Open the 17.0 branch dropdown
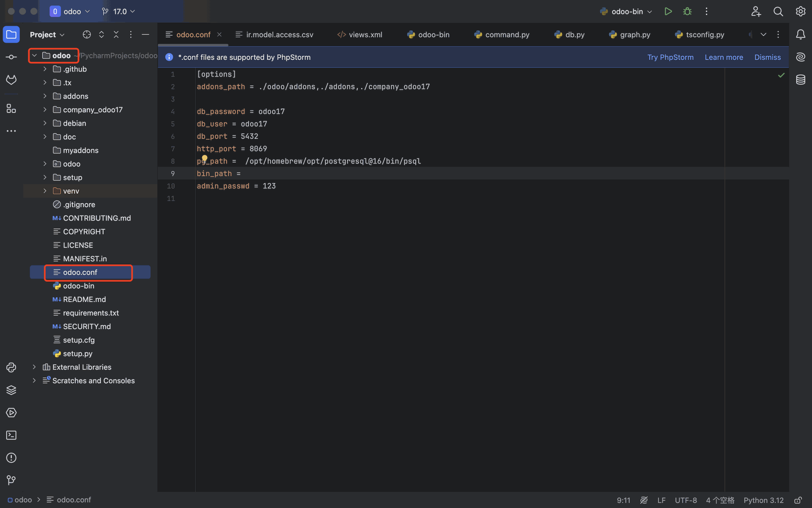The width and height of the screenshot is (812, 508). click(118, 11)
